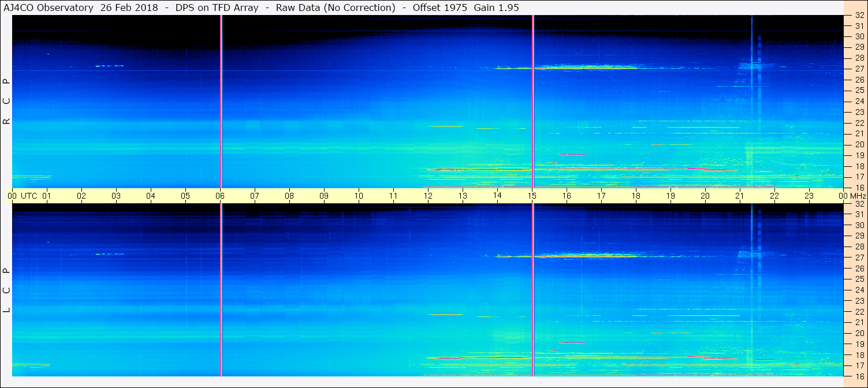Click the 27 MHz tick on LCP scale
Image resolution: width=868 pixels, height=388 pixels.
(859, 258)
